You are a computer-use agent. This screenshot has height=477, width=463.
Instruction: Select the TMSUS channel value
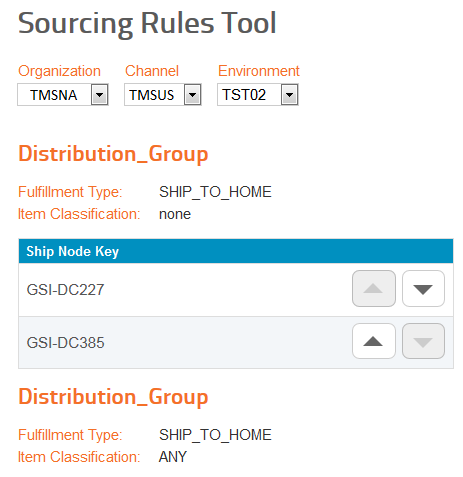tap(152, 95)
